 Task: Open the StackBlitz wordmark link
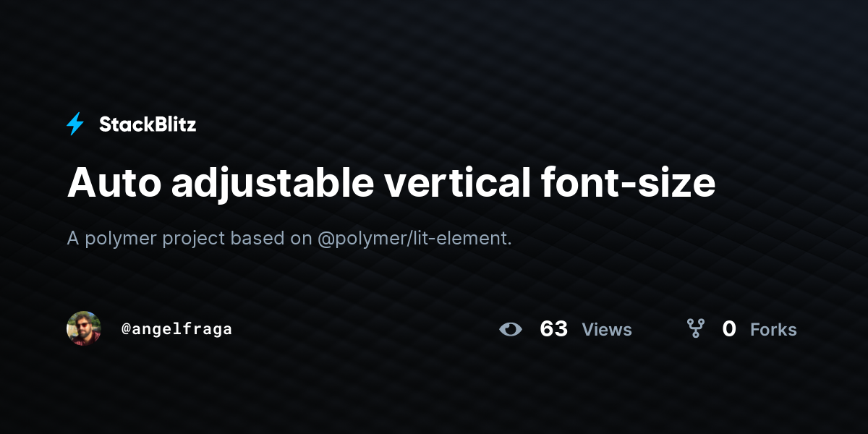(148, 124)
